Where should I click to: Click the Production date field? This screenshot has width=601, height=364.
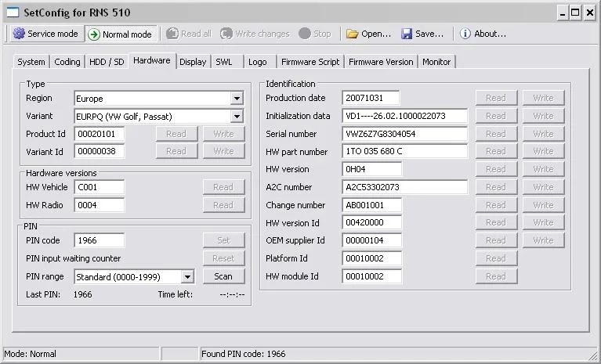tap(371, 98)
